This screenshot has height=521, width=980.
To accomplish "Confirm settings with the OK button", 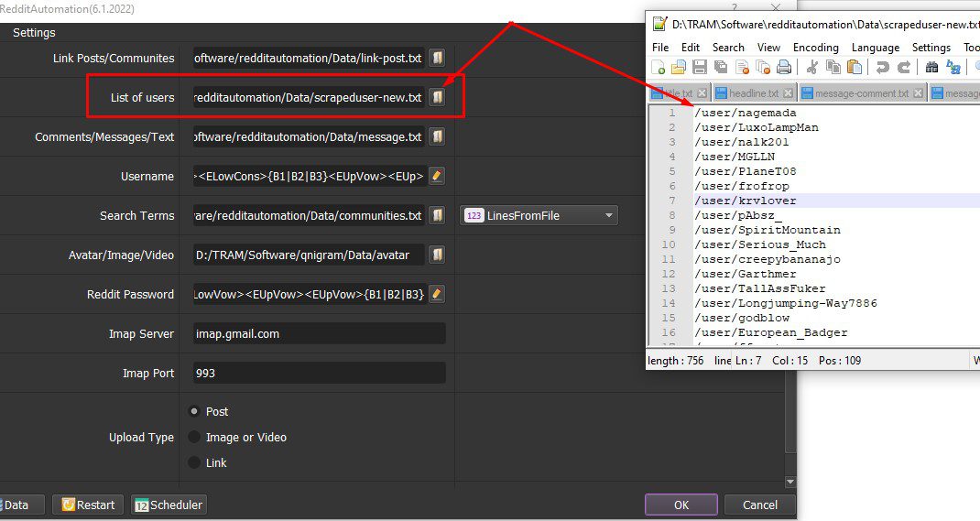I will point(681,505).
